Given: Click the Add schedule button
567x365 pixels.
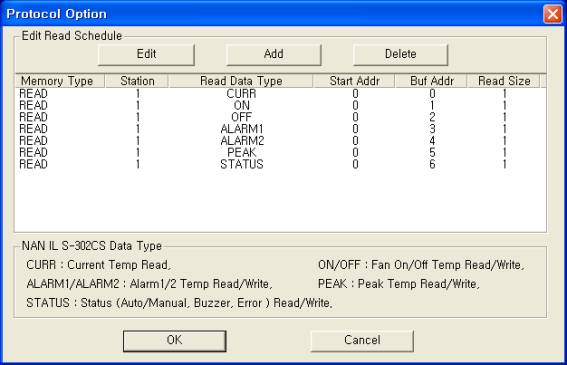Looking at the screenshot, I should click(x=273, y=55).
